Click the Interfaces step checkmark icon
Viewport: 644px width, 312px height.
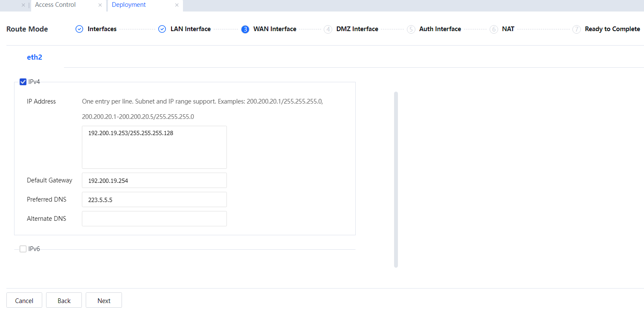pos(79,29)
